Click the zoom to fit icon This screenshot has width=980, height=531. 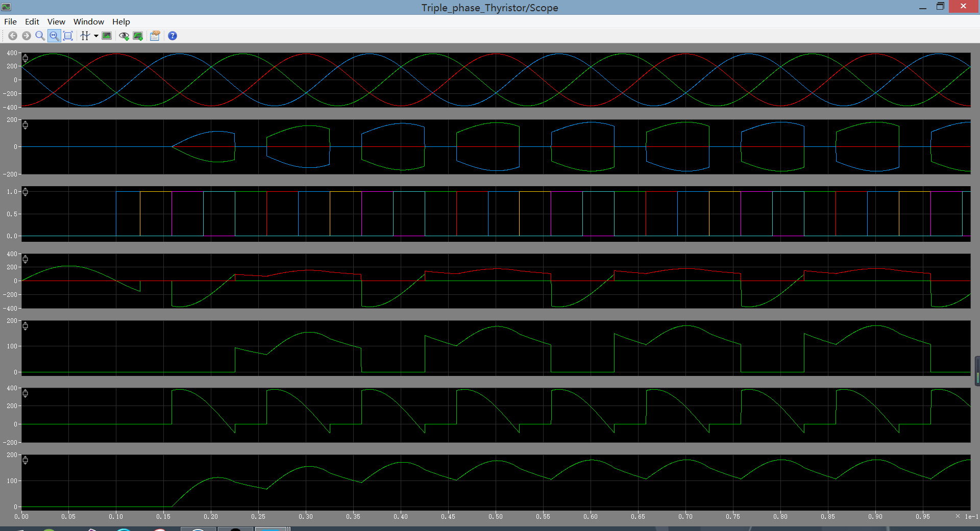coord(68,36)
